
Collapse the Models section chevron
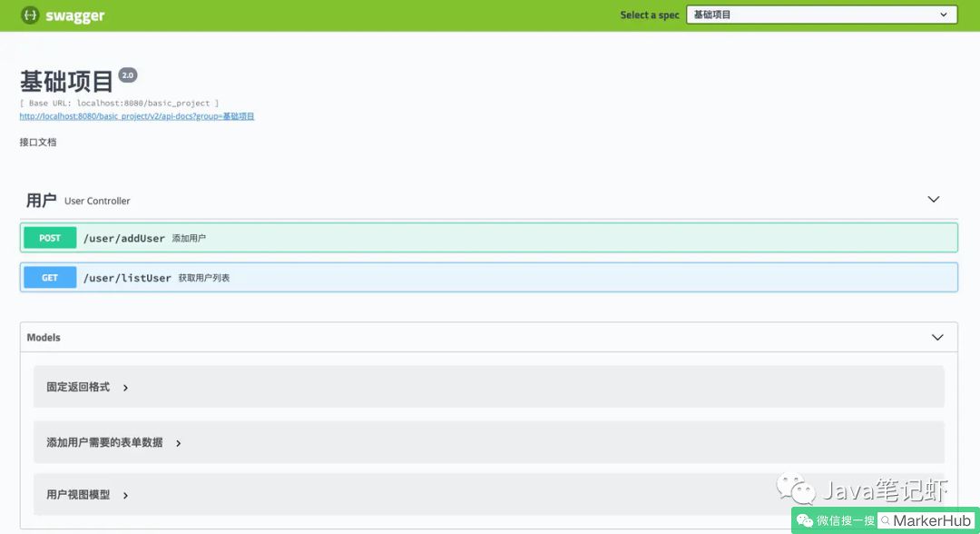pyautogui.click(x=937, y=338)
